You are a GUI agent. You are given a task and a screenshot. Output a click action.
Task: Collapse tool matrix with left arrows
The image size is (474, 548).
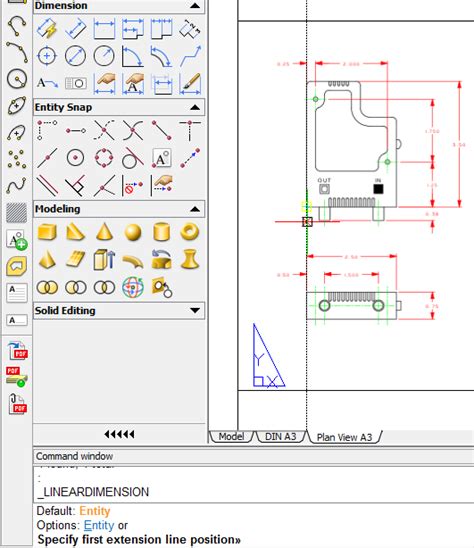[119, 434]
